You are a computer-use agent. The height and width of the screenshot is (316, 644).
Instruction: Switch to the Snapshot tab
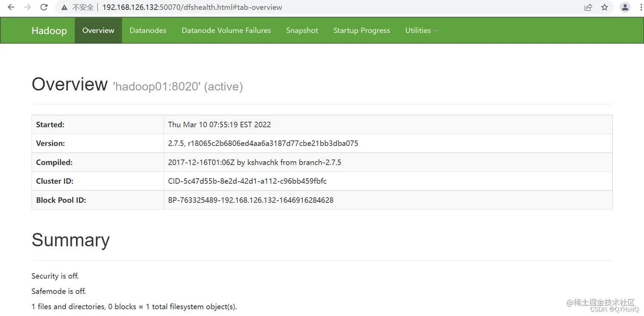pyautogui.click(x=302, y=30)
